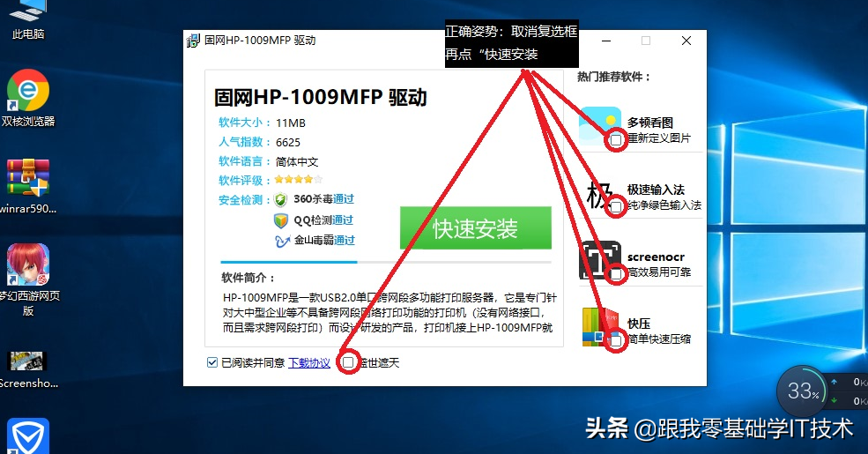
Task: Uncheck the 多顿看图 recommended software checkbox
Action: point(616,140)
